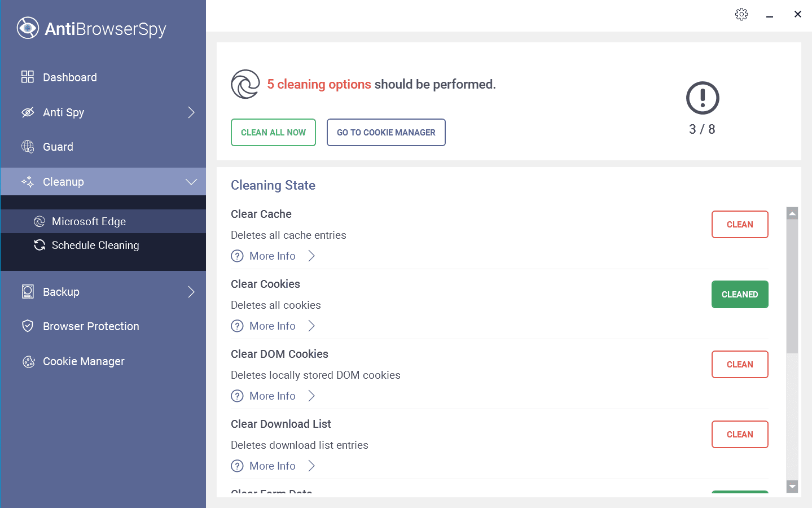Viewport: 812px width, 508px height.
Task: Open the Cookie Manager menu item
Action: 84,362
